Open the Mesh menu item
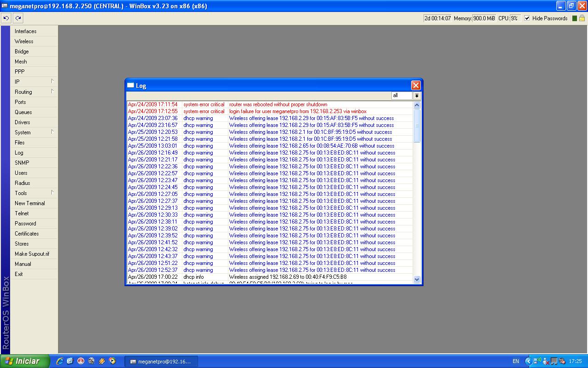This screenshot has width=588, height=368. [34, 62]
